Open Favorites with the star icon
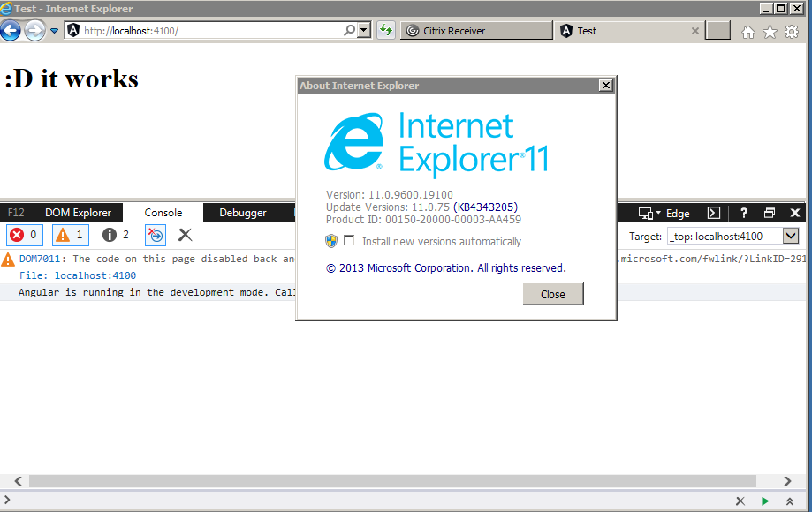 click(x=770, y=32)
